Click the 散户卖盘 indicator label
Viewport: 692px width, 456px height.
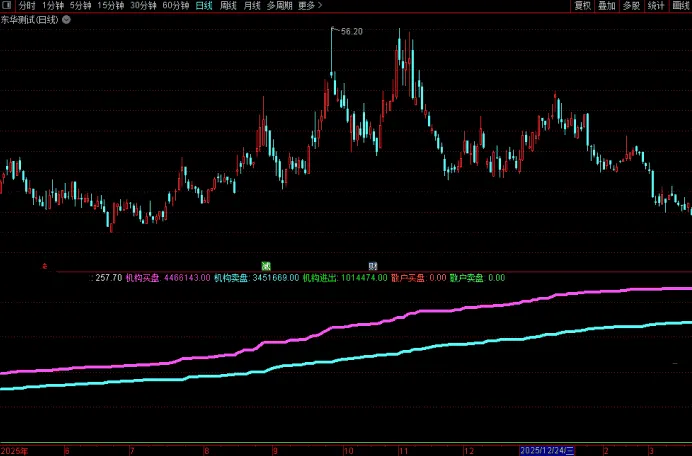(x=467, y=278)
